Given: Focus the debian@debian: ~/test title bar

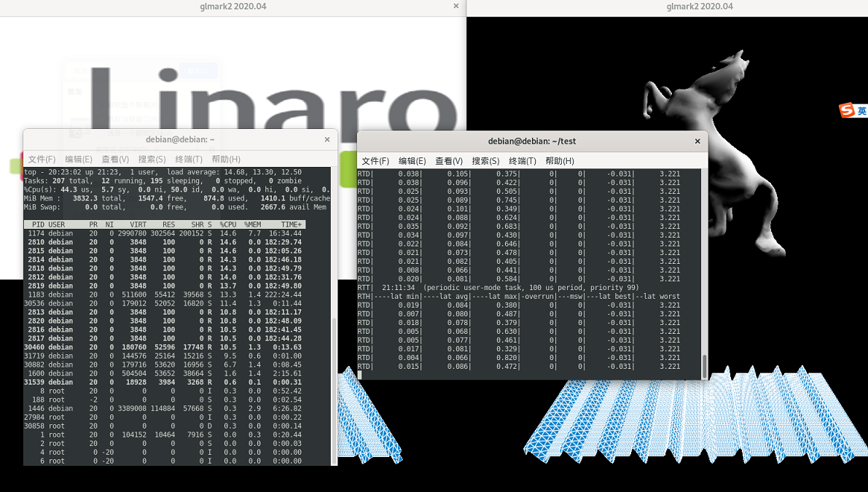Looking at the screenshot, I should 532,141.
